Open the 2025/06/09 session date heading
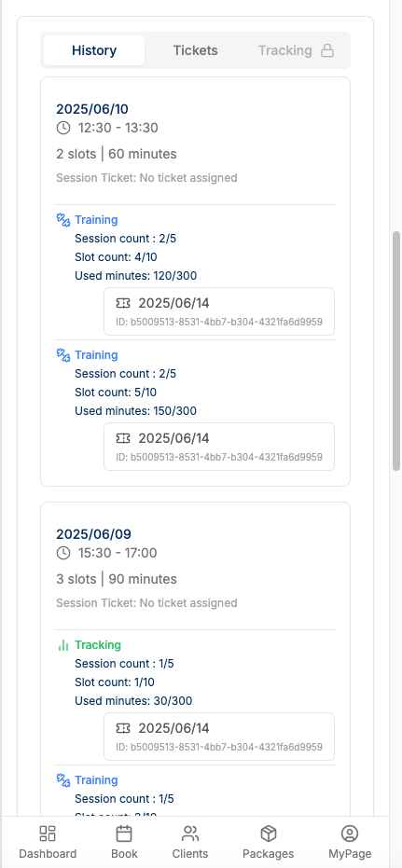The width and height of the screenshot is (402, 868). pos(93,534)
